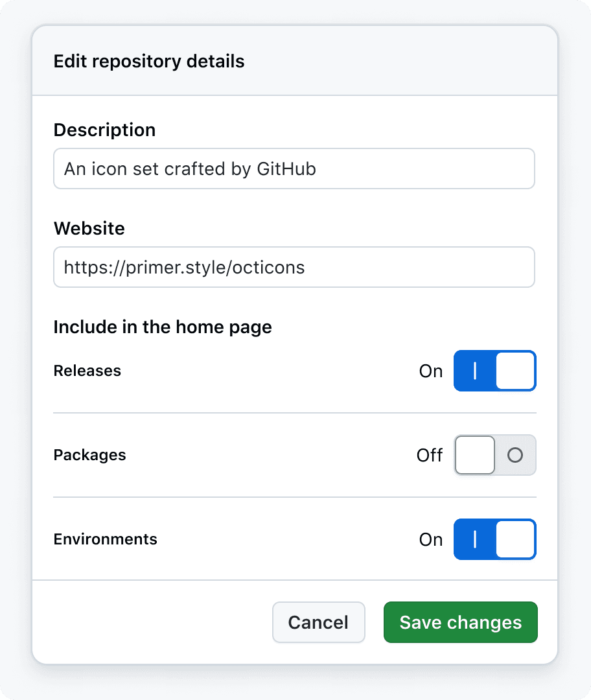Select the "Packages" row label
Screen dimensions: 591x700
pyautogui.click(x=89, y=455)
